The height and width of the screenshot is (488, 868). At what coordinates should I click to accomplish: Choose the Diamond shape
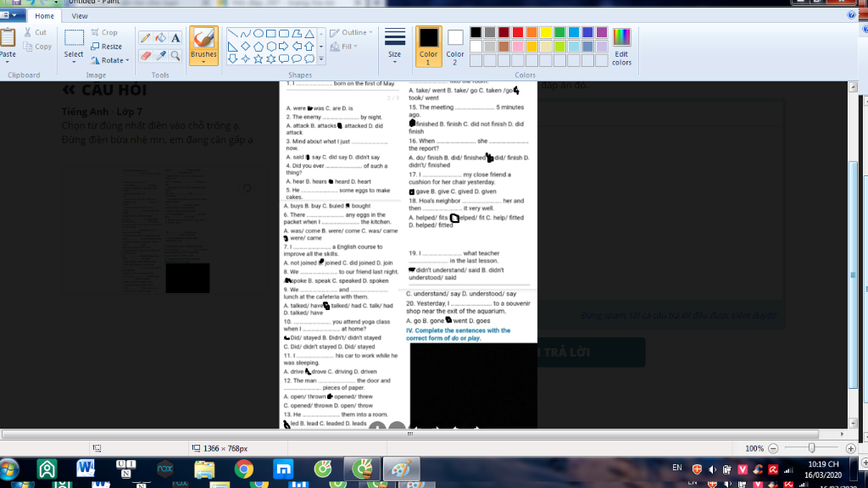tap(245, 47)
